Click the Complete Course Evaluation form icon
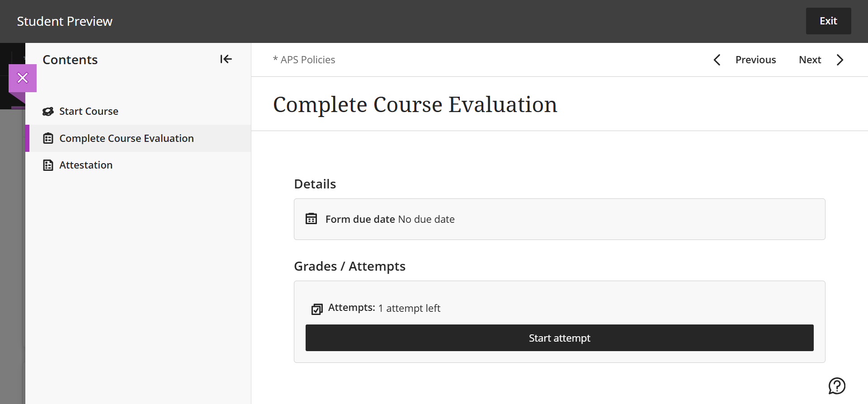 click(x=48, y=138)
